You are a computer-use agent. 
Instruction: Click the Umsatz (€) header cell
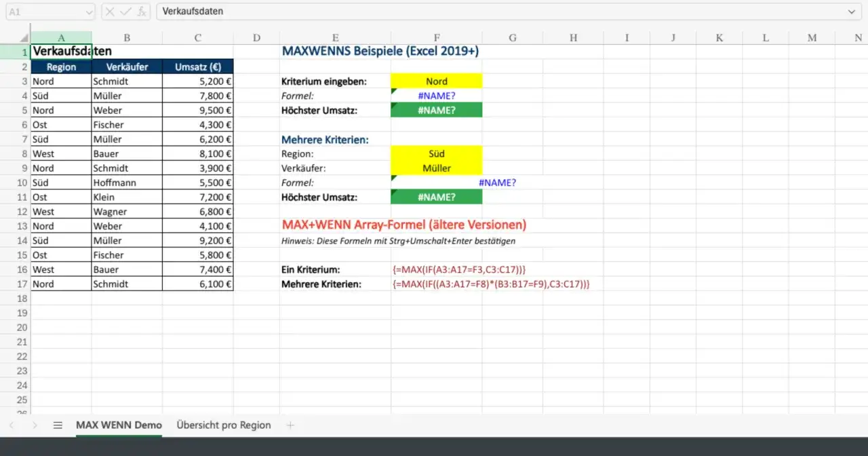pos(197,66)
